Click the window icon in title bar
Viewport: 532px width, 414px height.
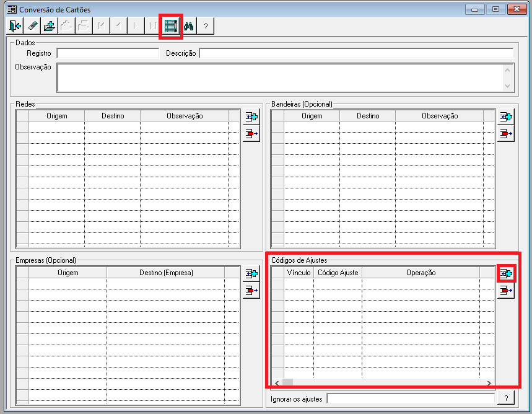click(x=12, y=9)
